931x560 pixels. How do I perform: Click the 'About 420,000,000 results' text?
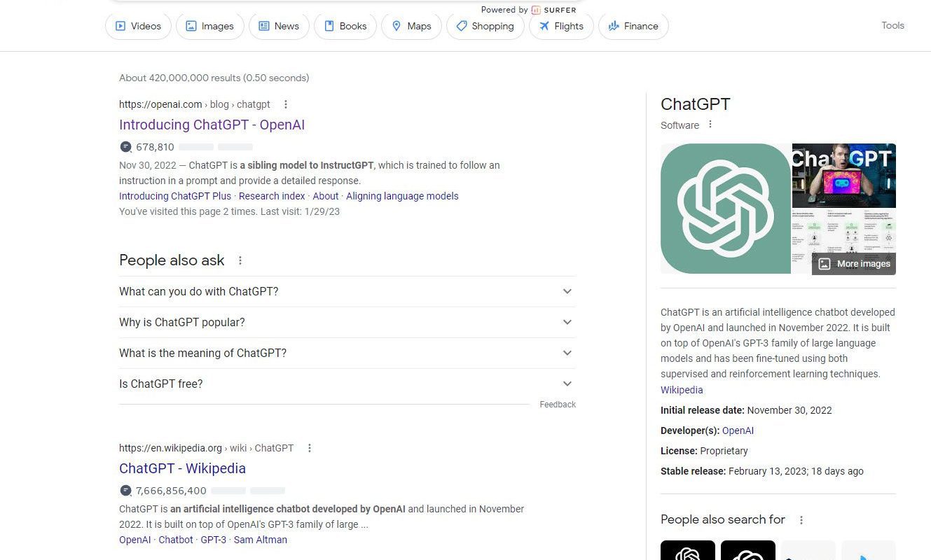point(214,78)
